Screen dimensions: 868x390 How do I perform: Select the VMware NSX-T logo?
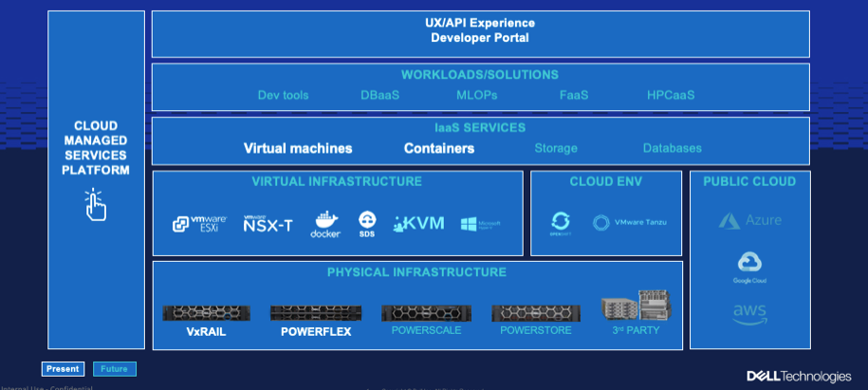(x=267, y=224)
